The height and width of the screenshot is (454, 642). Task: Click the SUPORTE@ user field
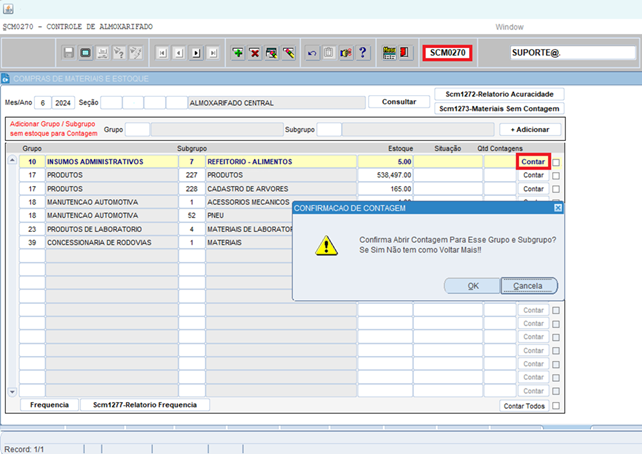(x=573, y=53)
